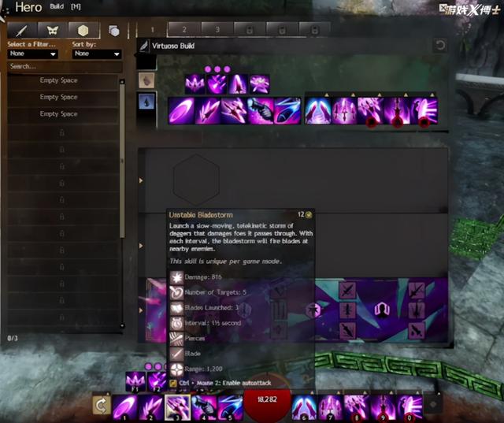Click the weapon swap button on skill bar
Screen dimensions: 504x423
pos(102,406)
